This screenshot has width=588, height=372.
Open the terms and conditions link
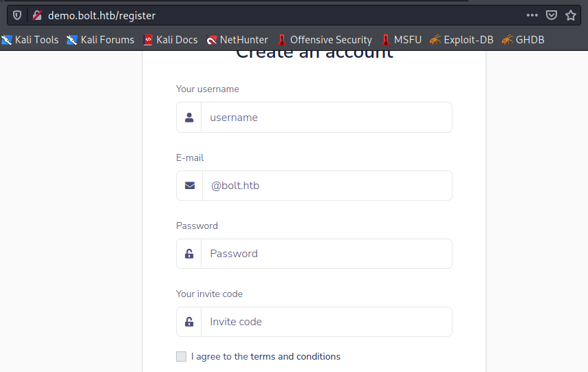coord(295,356)
